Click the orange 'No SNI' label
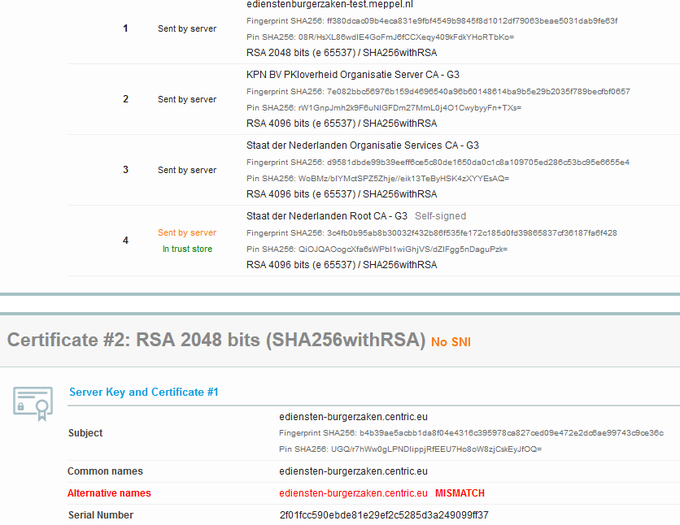Screen dimensions: 680x525 coord(451,342)
